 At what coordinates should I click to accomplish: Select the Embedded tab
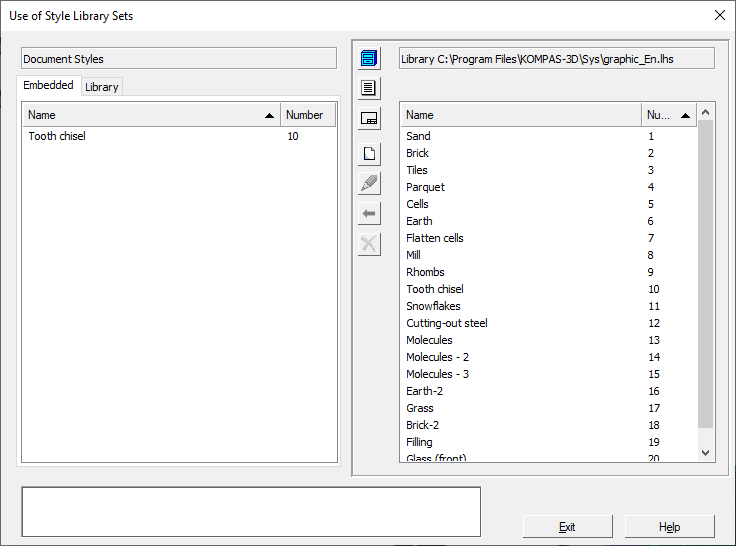click(48, 86)
